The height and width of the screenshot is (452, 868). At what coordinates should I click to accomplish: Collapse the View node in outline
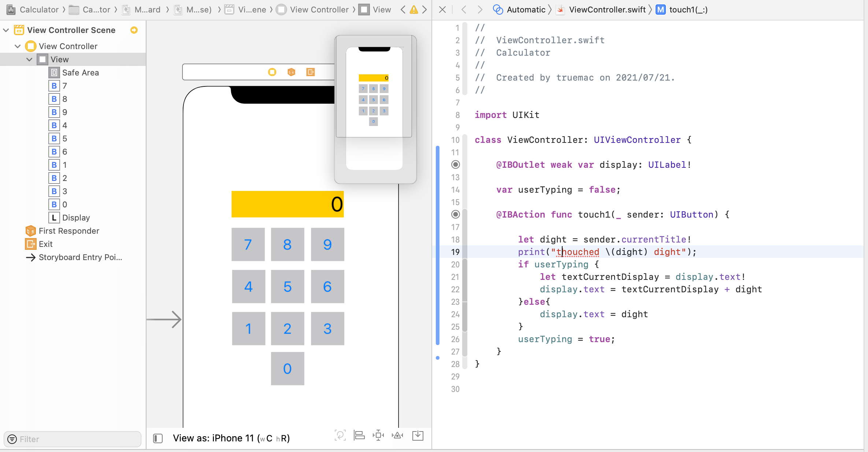[29, 59]
